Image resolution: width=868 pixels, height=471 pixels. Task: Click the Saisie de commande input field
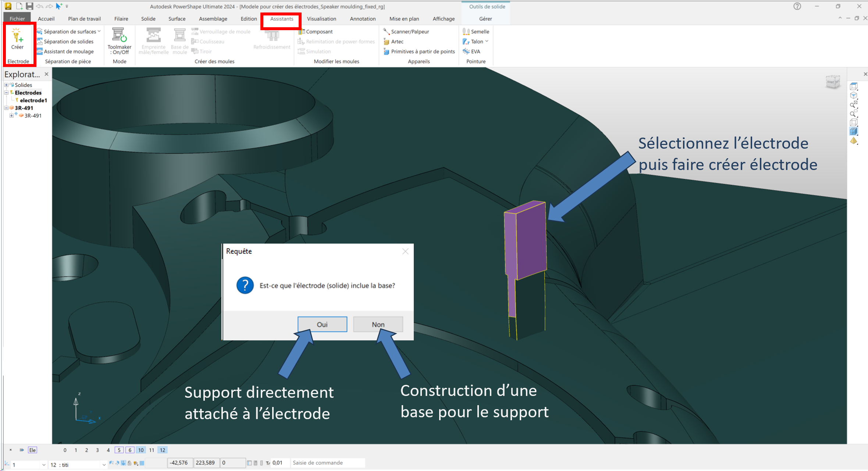[x=327, y=463]
